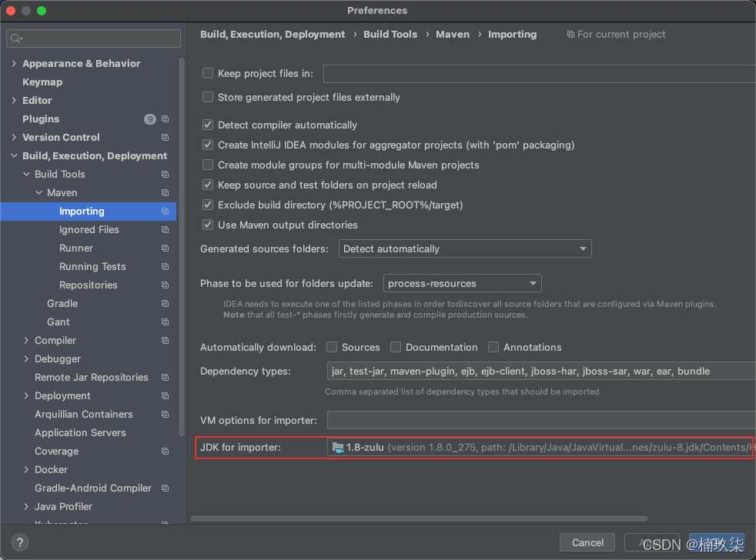Select 'Maven' in the breadcrumb path
The height and width of the screenshot is (560, 756).
453,34
